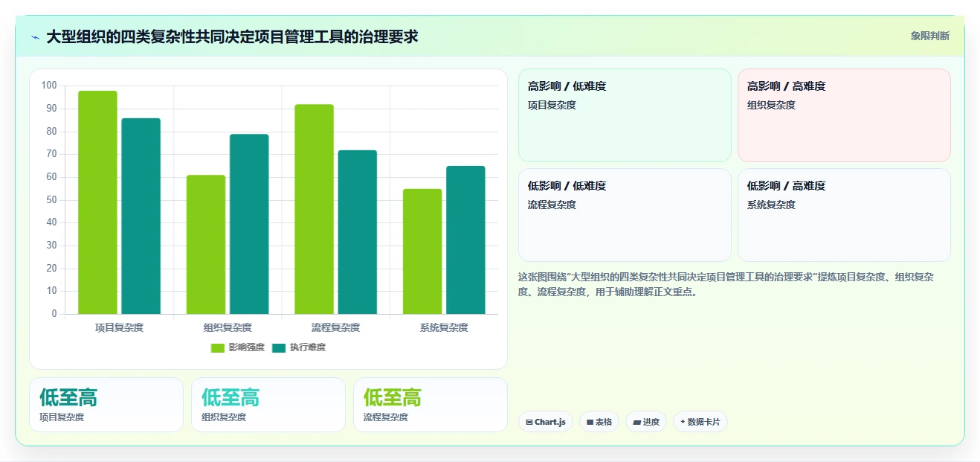980x462 pixels.
Task: Click the 流程复杂度 x-axis label
Action: point(335,327)
